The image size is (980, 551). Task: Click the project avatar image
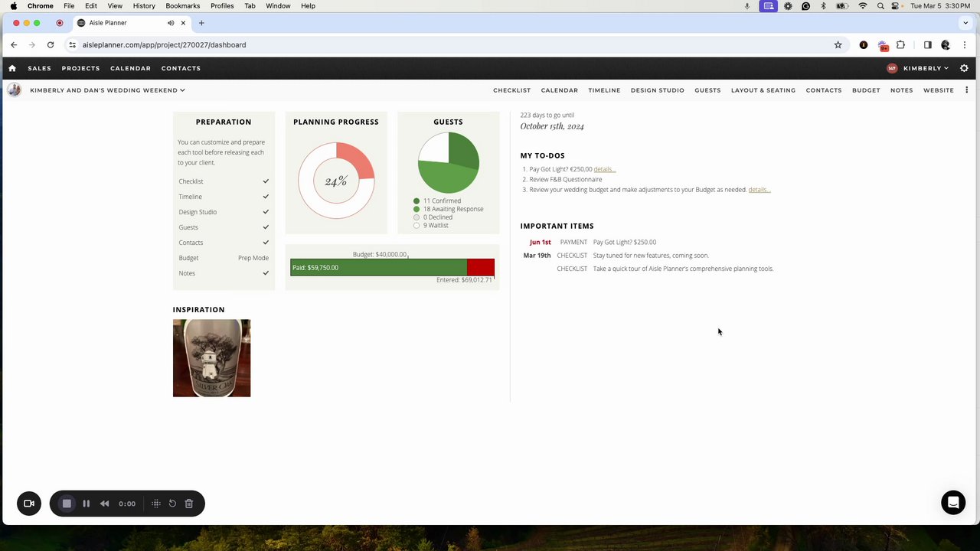click(x=14, y=90)
